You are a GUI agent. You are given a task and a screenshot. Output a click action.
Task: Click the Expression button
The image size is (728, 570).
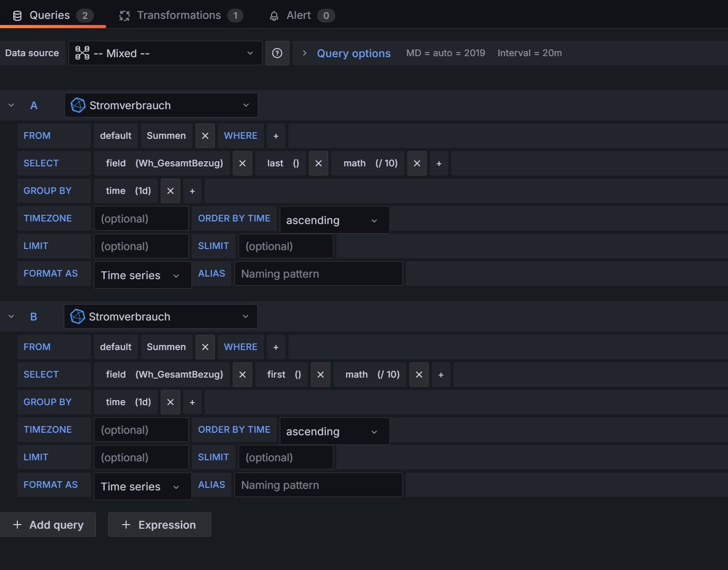pos(159,525)
